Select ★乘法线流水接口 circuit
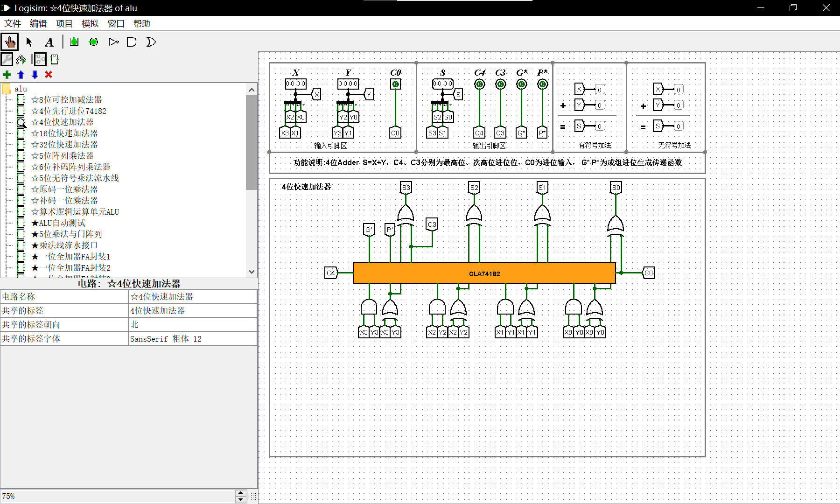Image resolution: width=840 pixels, height=504 pixels. [x=64, y=245]
